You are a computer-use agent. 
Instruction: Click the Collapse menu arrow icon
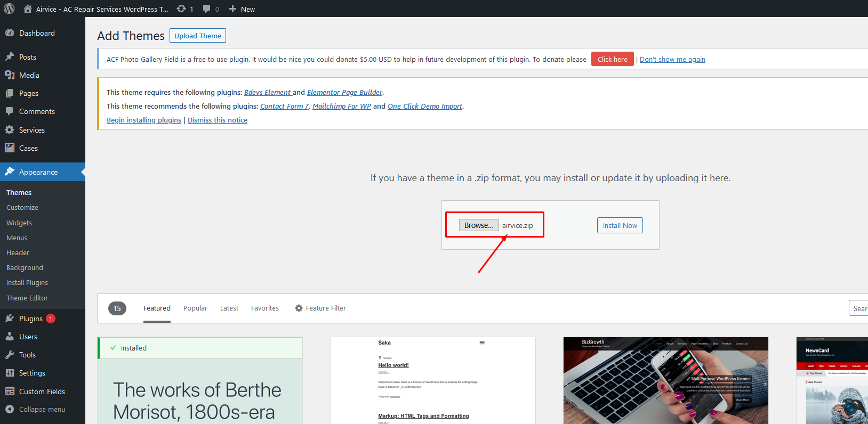[x=10, y=409]
